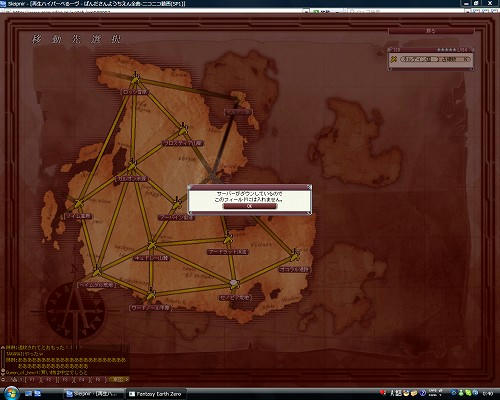Select the easternmost marker on the coast
Screen dimensions: 500x400
[x=295, y=256]
